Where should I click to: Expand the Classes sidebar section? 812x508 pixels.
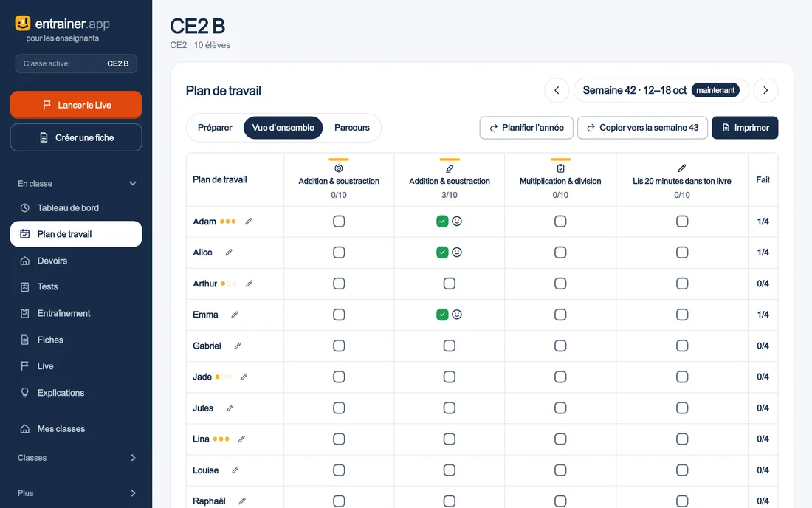click(x=133, y=458)
